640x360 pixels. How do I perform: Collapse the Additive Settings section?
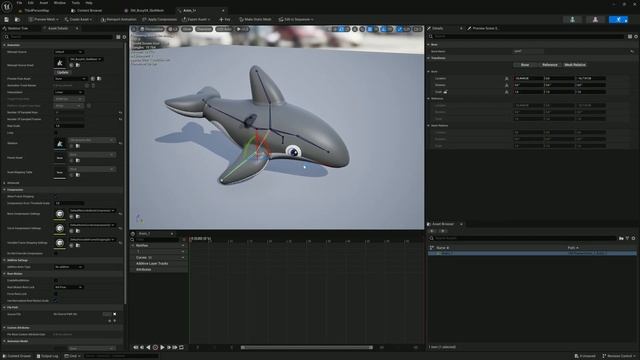click(x=4, y=260)
